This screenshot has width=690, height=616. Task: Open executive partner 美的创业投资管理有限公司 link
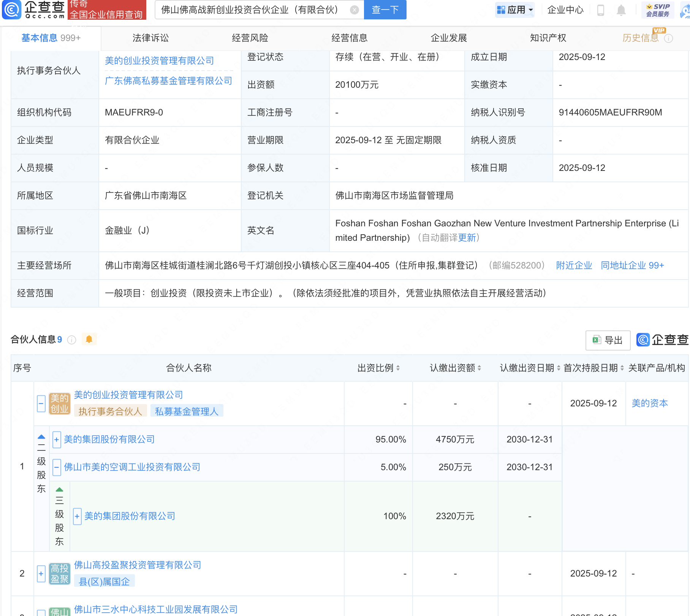[x=159, y=61]
